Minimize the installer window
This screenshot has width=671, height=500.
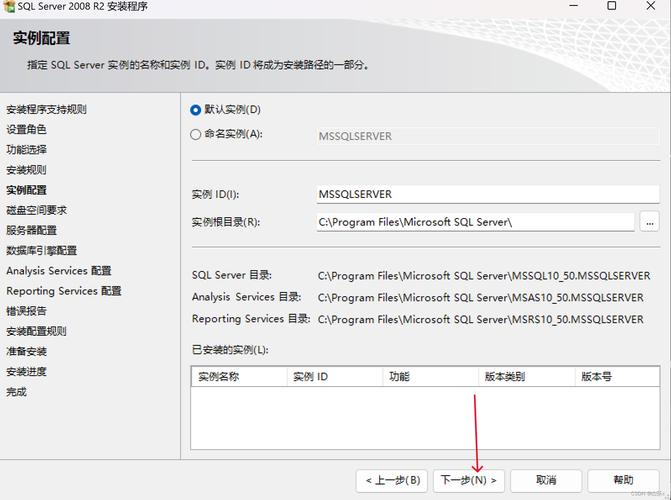coord(573,6)
